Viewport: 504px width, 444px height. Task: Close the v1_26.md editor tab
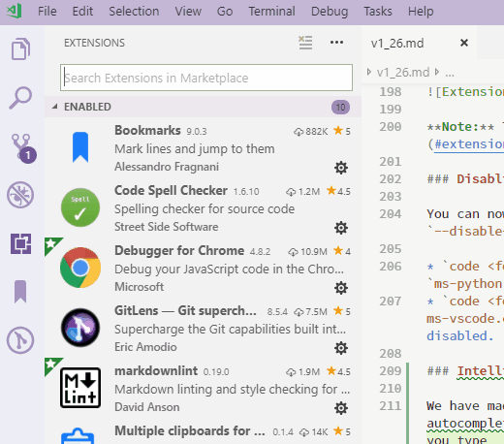coord(464,43)
